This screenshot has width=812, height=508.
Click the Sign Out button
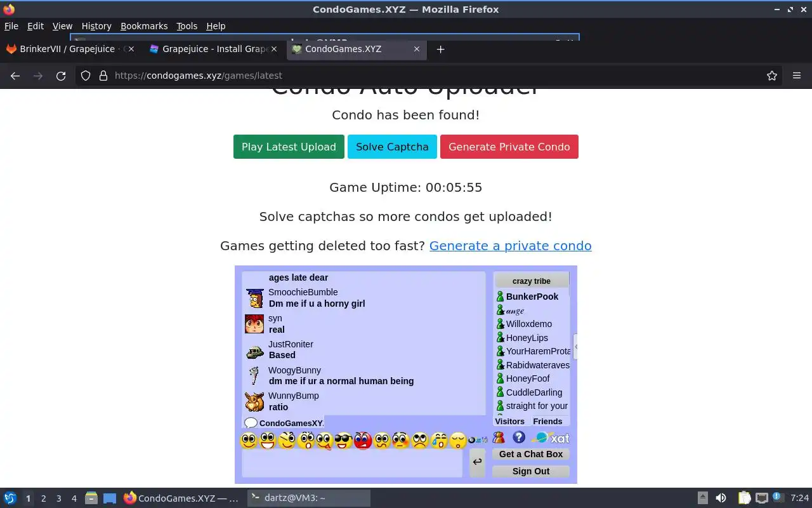[x=531, y=471]
